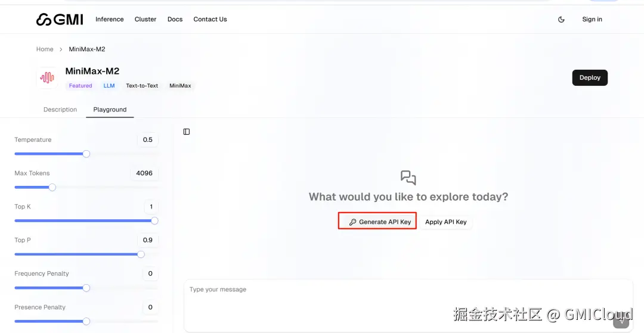
Task: Adjust the Top P slider handle
Action: (141, 254)
